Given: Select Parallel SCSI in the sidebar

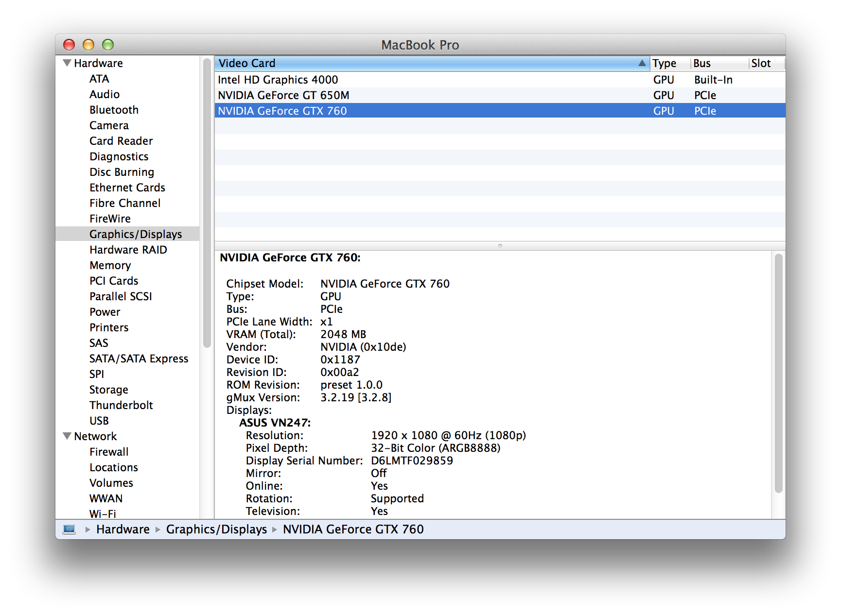Looking at the screenshot, I should [121, 296].
